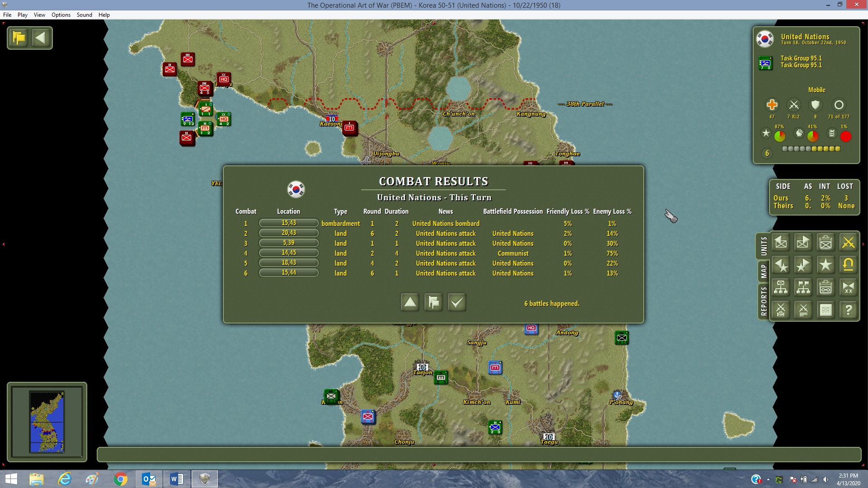Click the plain white star button
Viewport: 868px width, 488px height.
(826, 265)
